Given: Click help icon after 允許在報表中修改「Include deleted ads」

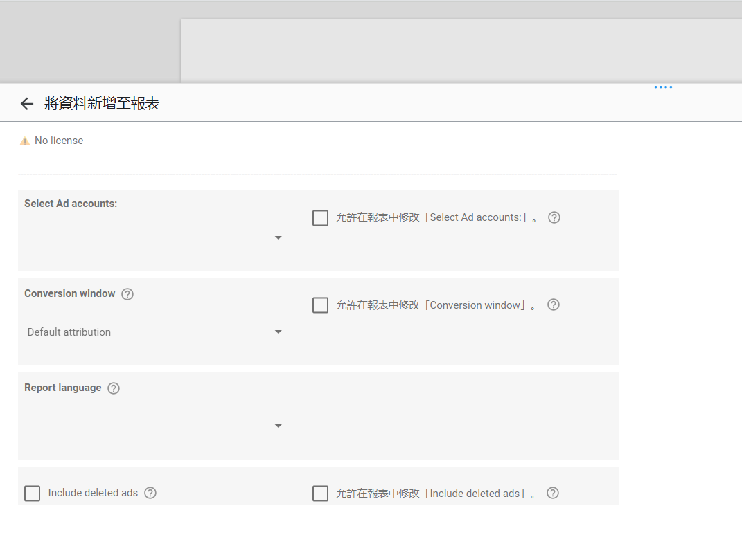Looking at the screenshot, I should [552, 493].
